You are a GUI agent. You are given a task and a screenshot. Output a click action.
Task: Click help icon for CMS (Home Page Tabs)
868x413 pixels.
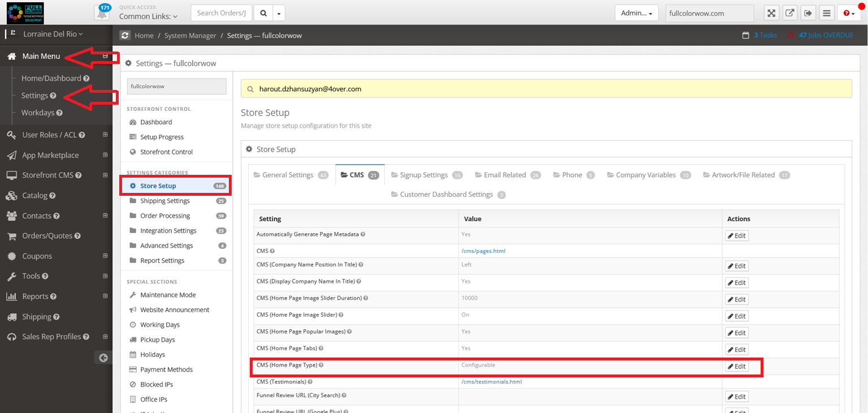click(x=322, y=349)
